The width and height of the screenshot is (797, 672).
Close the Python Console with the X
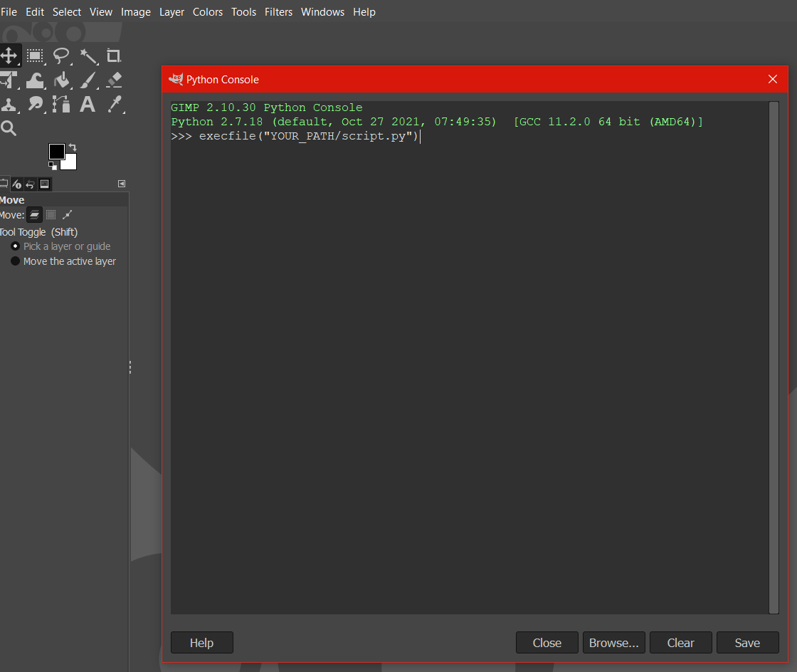[773, 79]
